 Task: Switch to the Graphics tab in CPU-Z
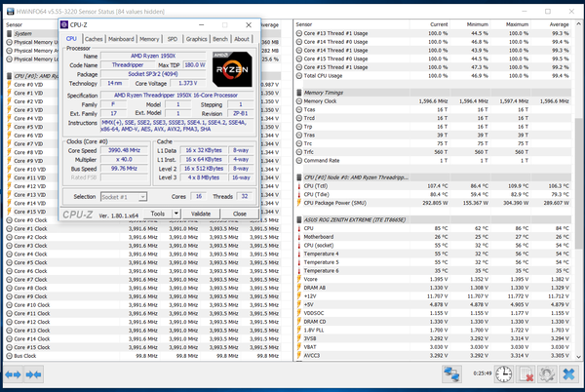196,39
